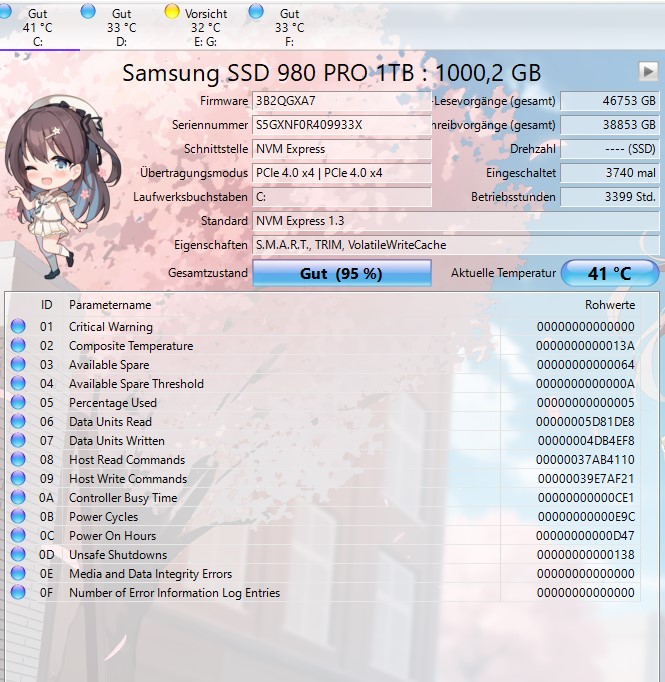
Task: Select the Unsafe Shutdowns parameter name
Action: coord(118,555)
